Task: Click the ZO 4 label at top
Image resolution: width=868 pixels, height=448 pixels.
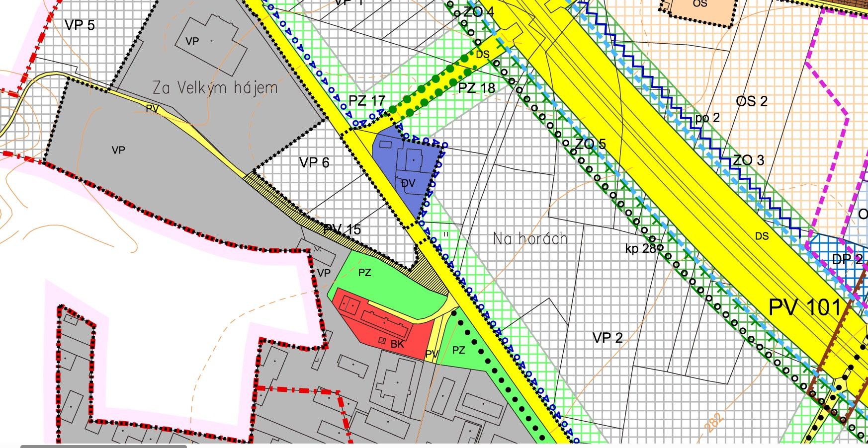Action: click(478, 11)
